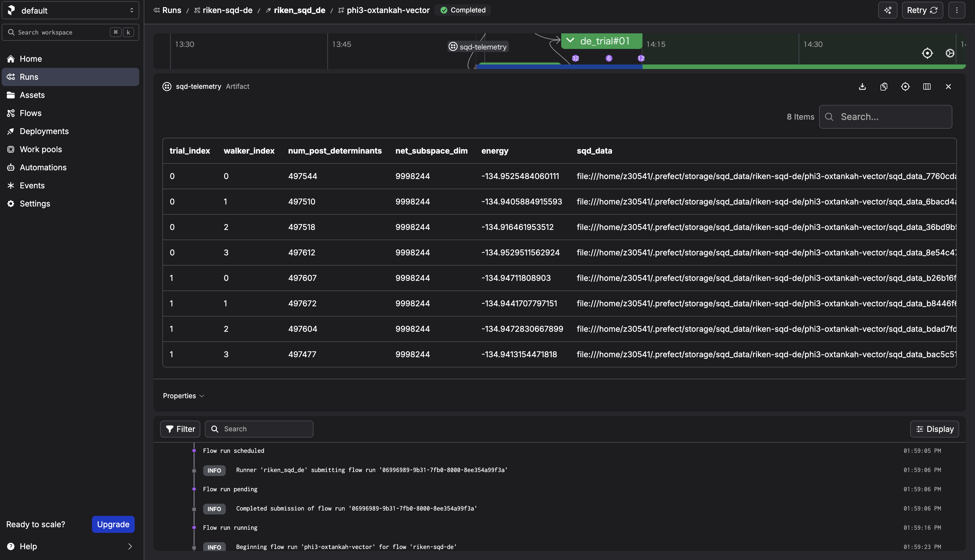This screenshot has width=975, height=560.
Task: Click the timeline crosshair recenter icon
Action: [x=928, y=53]
